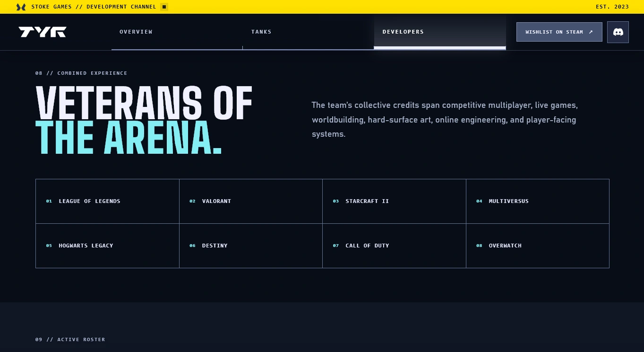Select the League of Legends cell
644x352 pixels.
pos(107,201)
